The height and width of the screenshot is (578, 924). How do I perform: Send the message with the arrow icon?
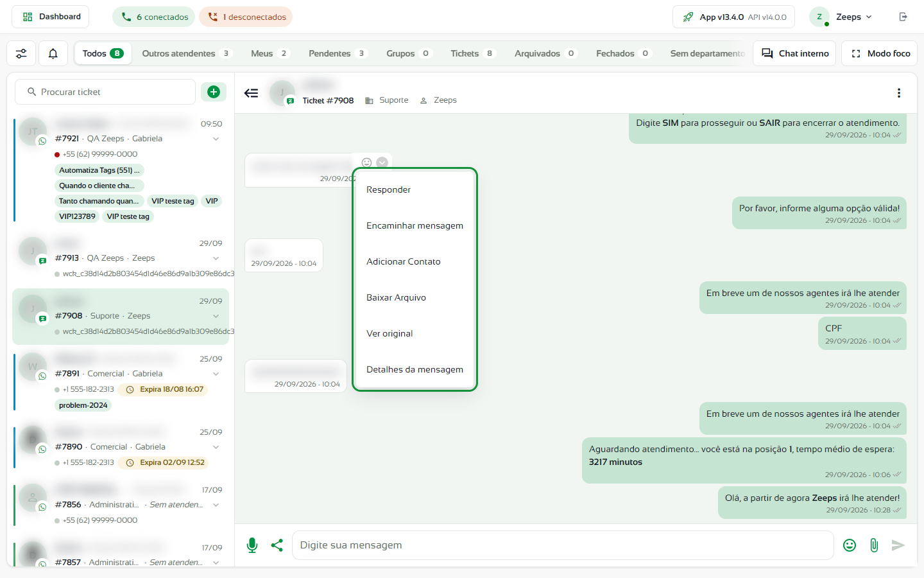pos(898,545)
